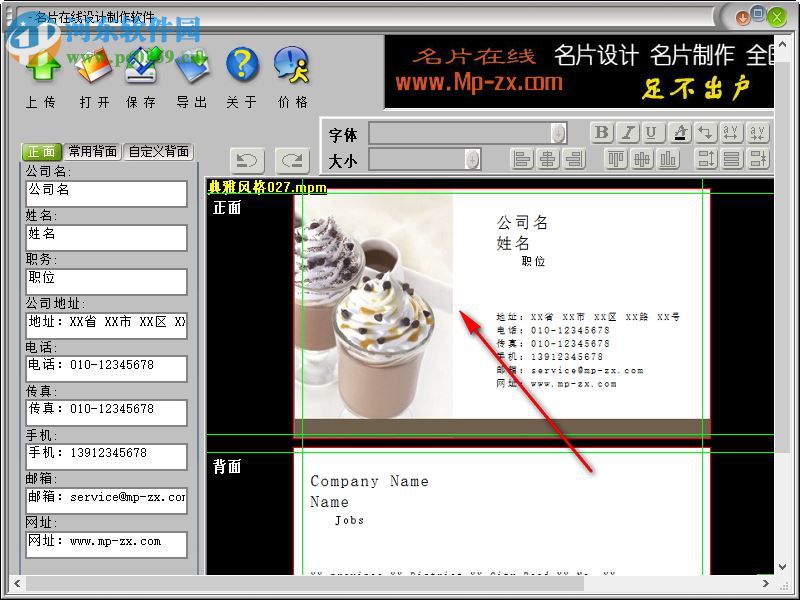Click the 价格 (Price) icon
The width and height of the screenshot is (800, 600).
(x=292, y=68)
